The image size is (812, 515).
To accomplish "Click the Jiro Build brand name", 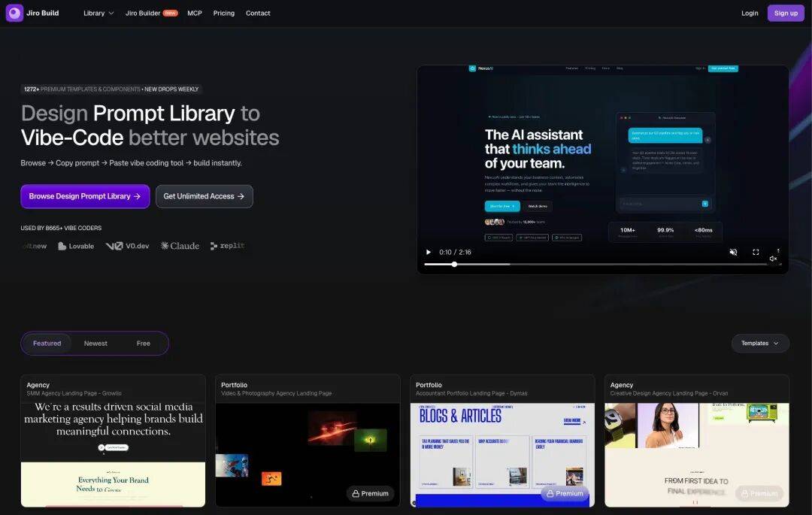I will tap(42, 13).
